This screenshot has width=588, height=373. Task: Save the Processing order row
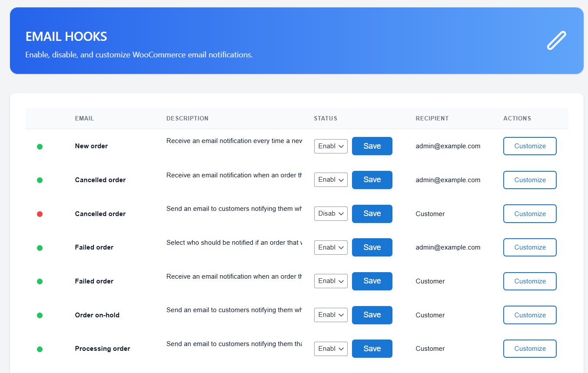[372, 349]
